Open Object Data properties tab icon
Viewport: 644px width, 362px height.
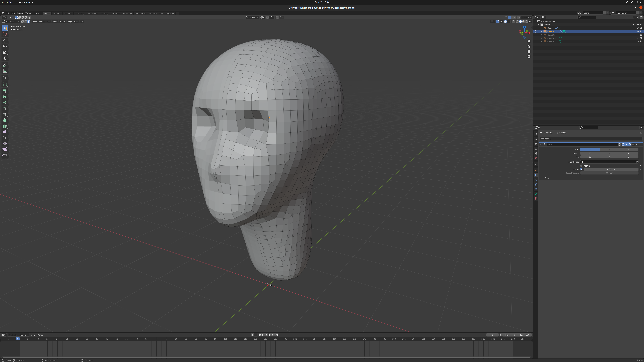(x=536, y=194)
